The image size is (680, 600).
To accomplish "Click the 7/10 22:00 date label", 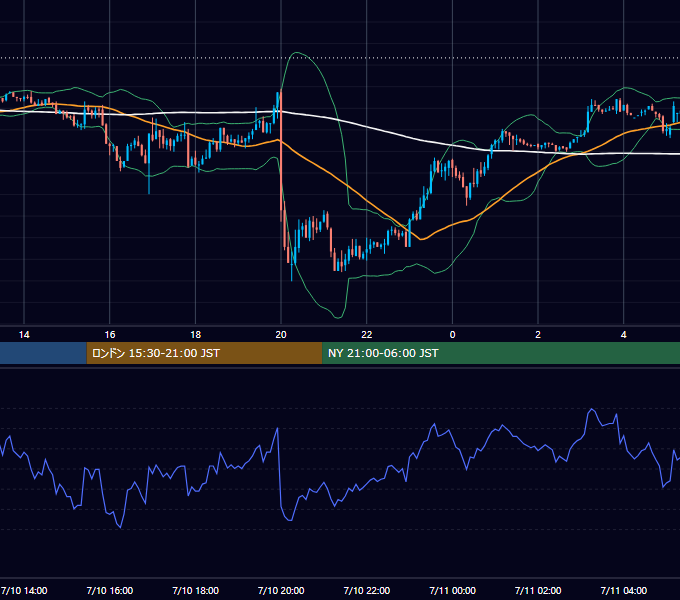I will (x=367, y=590).
